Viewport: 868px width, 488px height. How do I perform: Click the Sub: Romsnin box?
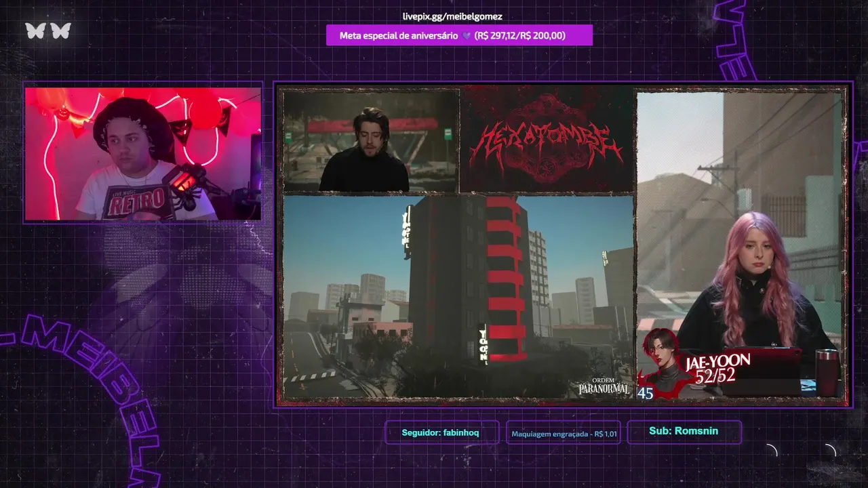(x=684, y=431)
